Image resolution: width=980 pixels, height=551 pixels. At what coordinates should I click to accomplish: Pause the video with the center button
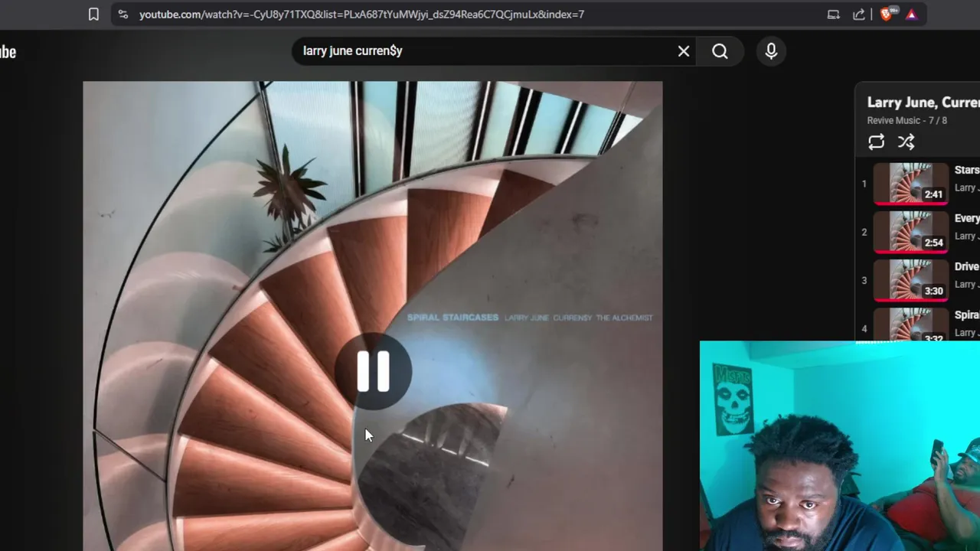tap(373, 372)
